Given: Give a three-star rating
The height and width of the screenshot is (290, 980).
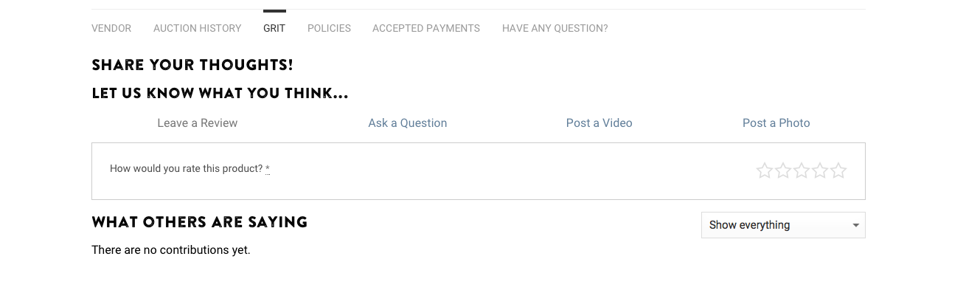Looking at the screenshot, I should click(x=802, y=171).
